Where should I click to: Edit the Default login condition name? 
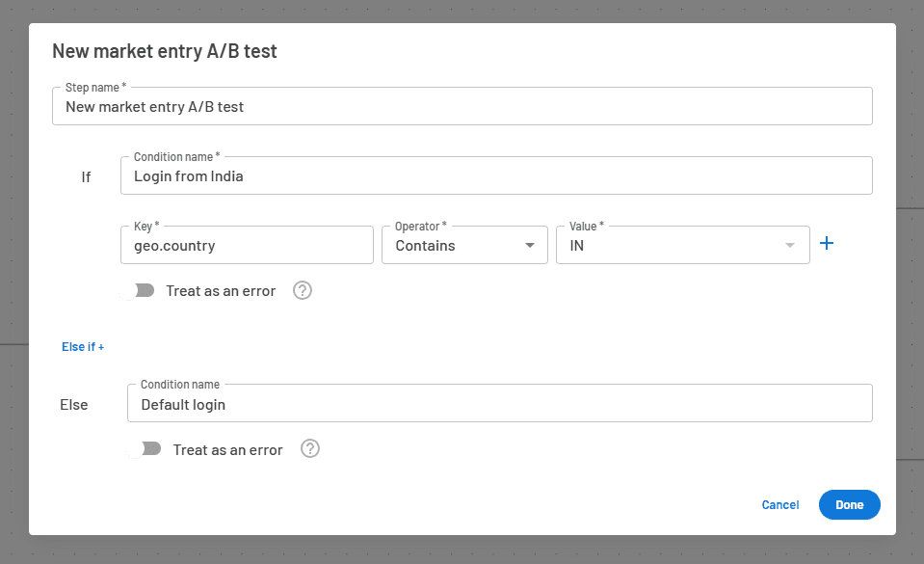tap(500, 403)
